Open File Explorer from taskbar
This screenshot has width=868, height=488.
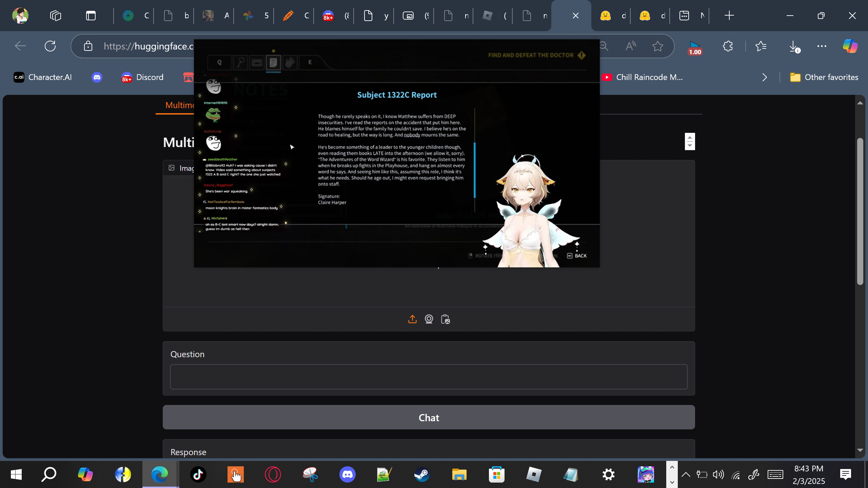(x=459, y=474)
